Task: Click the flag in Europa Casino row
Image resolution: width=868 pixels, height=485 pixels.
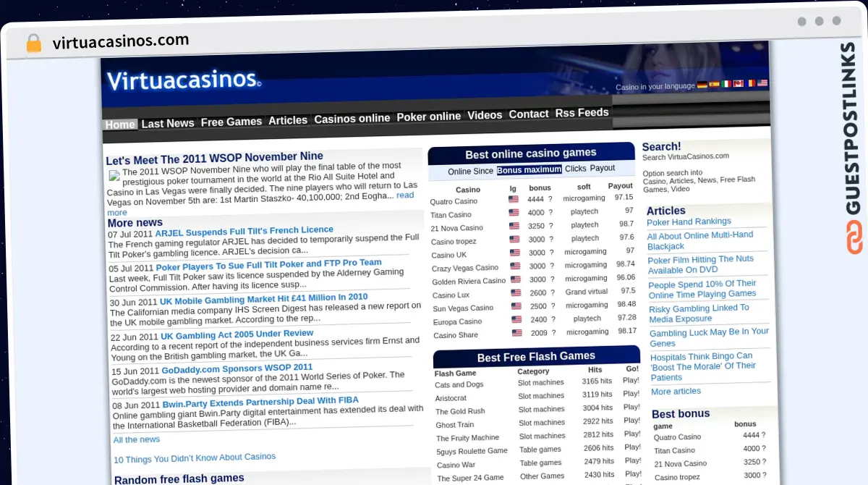Action: (516, 319)
